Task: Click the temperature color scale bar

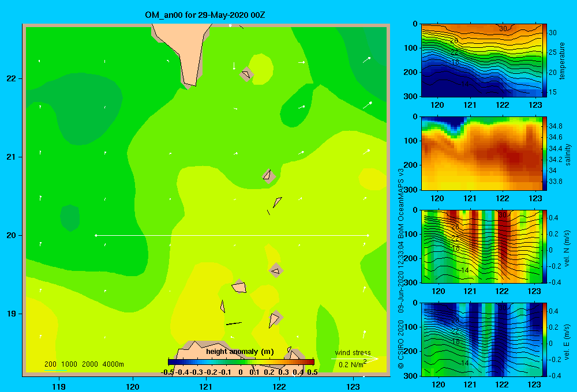Action: click(545, 61)
